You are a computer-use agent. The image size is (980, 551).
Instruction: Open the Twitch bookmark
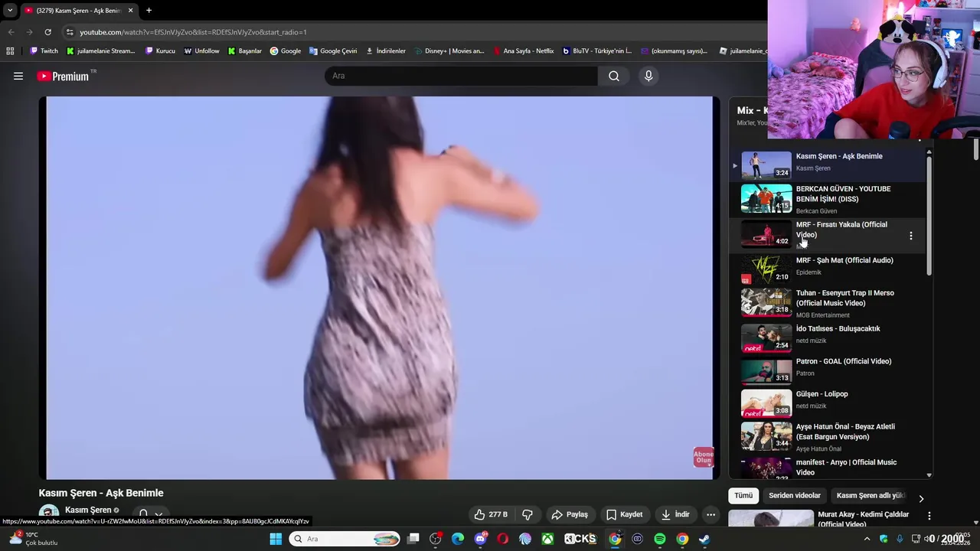[x=44, y=51]
